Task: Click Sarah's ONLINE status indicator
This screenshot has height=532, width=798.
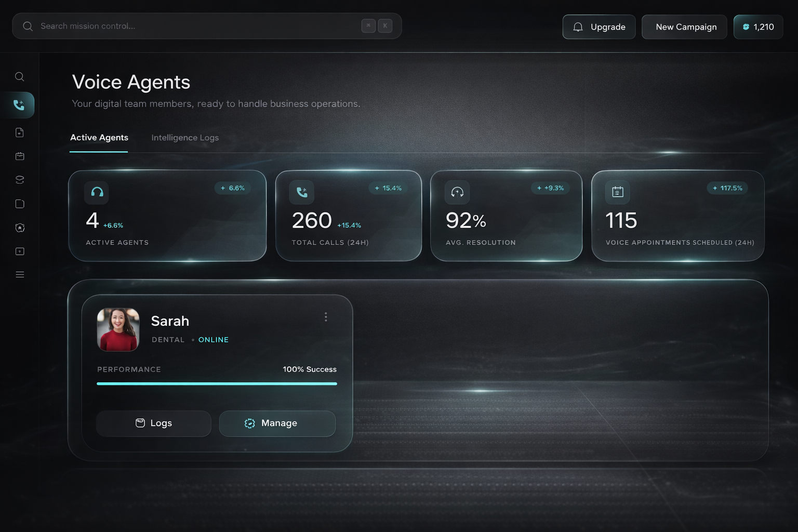Action: coord(213,339)
